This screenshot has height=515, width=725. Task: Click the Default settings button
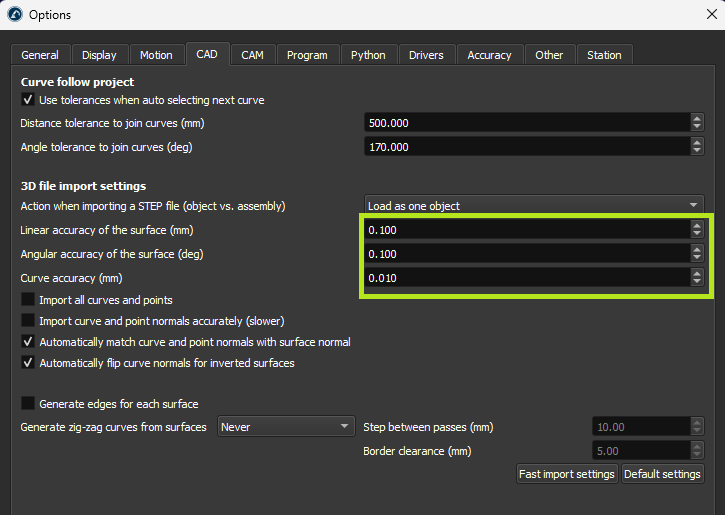pos(662,474)
